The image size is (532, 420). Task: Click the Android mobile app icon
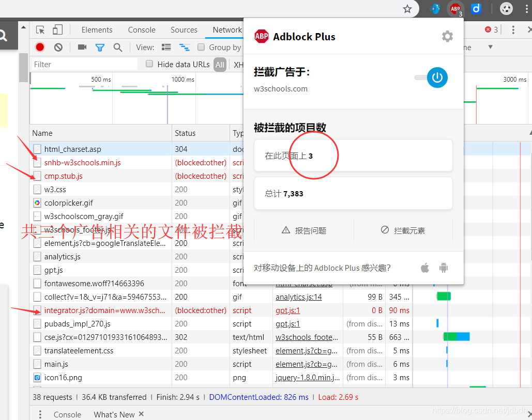point(444,268)
